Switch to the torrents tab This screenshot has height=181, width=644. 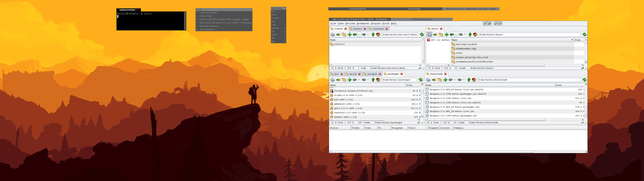tap(378, 29)
